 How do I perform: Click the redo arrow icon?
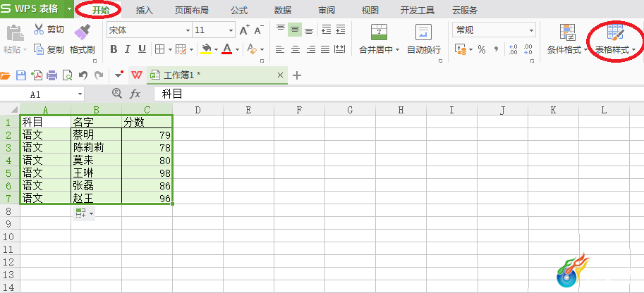click(99, 75)
